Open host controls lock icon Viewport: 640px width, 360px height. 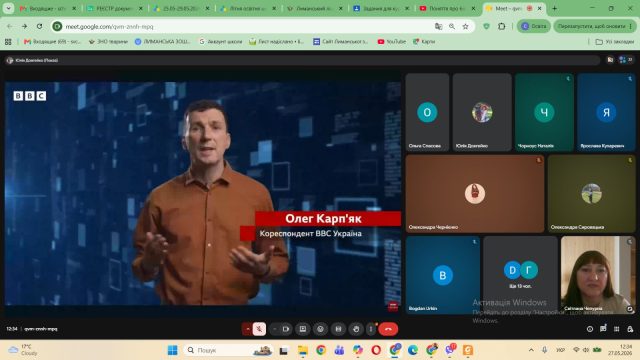point(630,329)
